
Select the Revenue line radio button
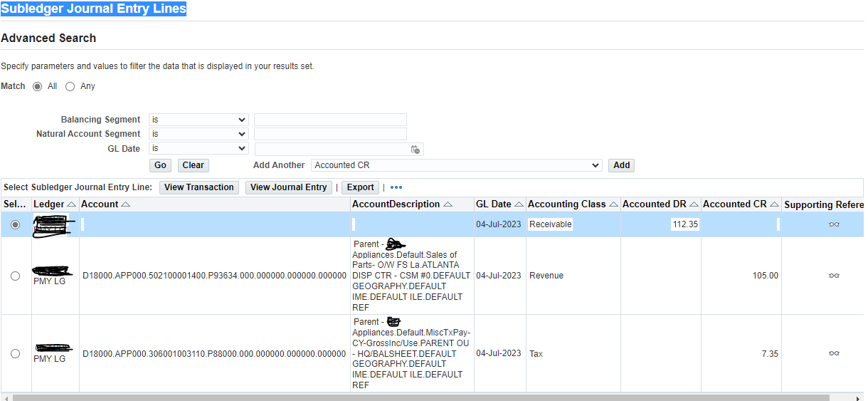16,276
